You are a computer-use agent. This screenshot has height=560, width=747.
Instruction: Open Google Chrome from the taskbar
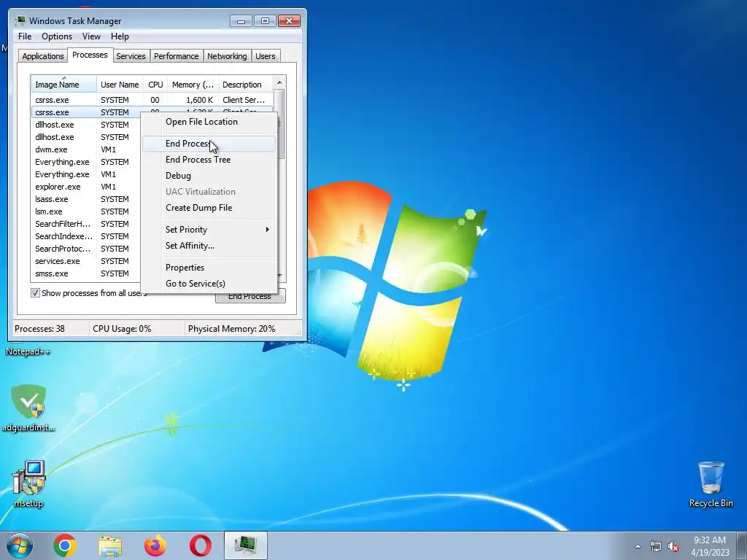click(x=65, y=545)
